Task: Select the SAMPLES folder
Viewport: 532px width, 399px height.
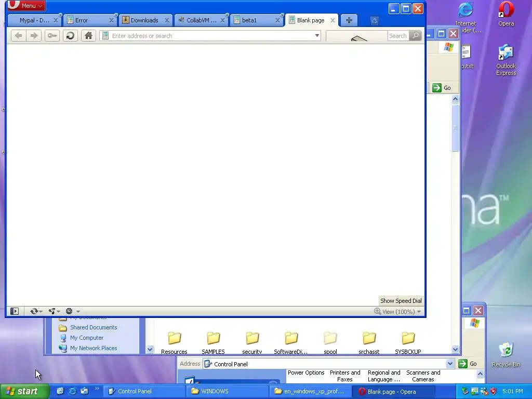Action: (x=213, y=343)
